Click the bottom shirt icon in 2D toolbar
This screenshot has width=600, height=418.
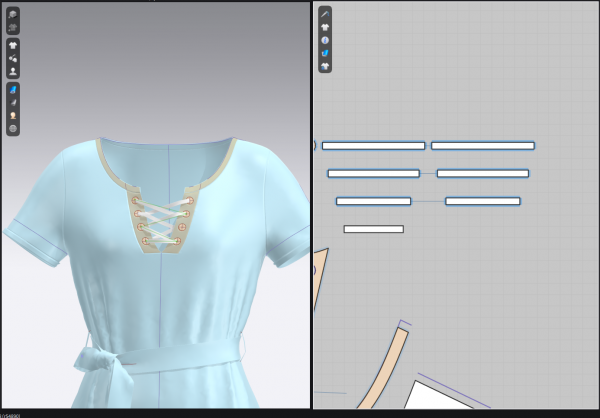[325, 65]
